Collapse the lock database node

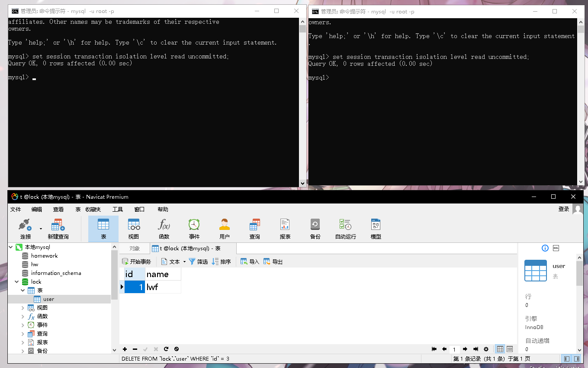(x=17, y=282)
